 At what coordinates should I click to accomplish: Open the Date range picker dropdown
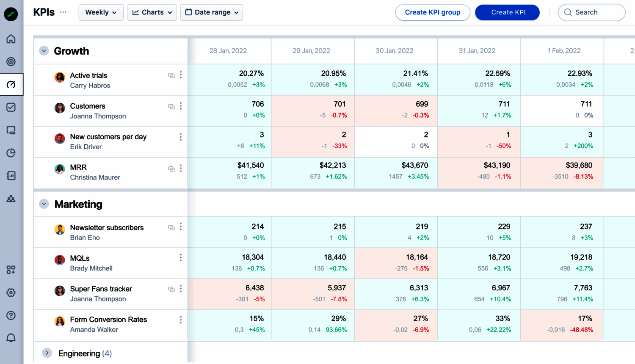(x=212, y=12)
